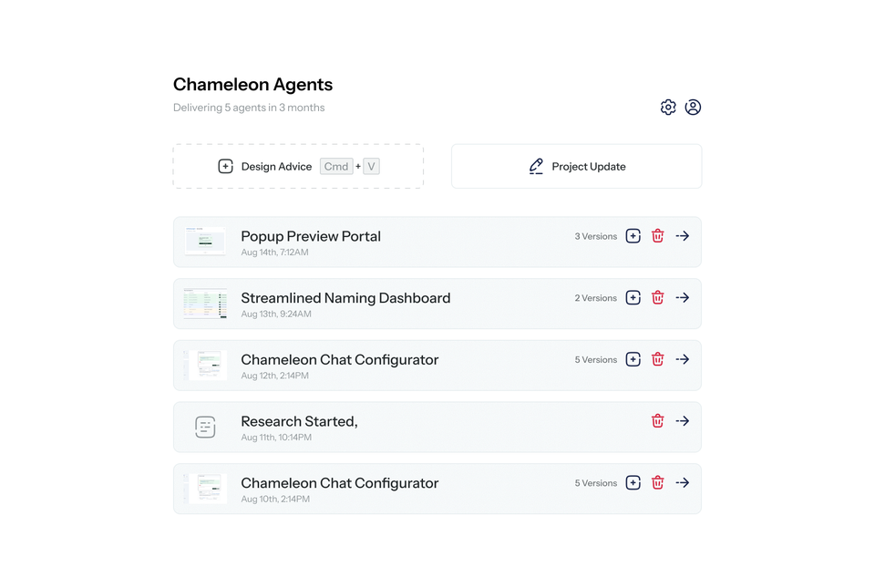
Task: Select the Research Started note icon
Action: [205, 427]
